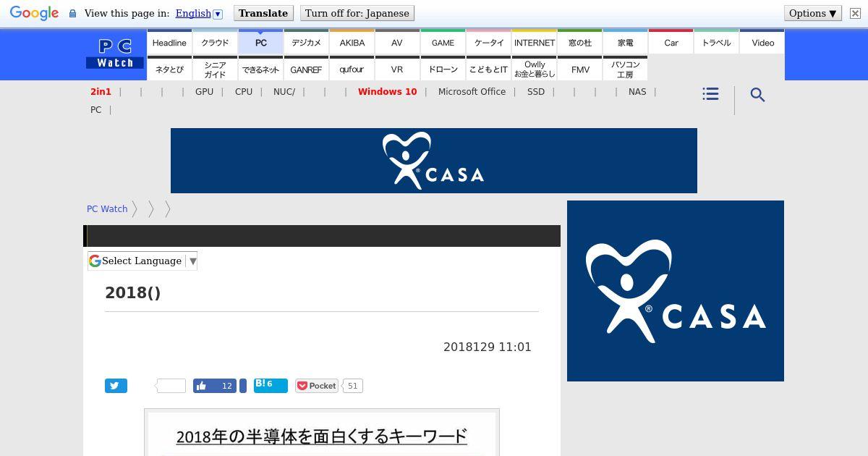868x456 pixels.
Task: Follow the NUC/ topic link
Action: (284, 92)
